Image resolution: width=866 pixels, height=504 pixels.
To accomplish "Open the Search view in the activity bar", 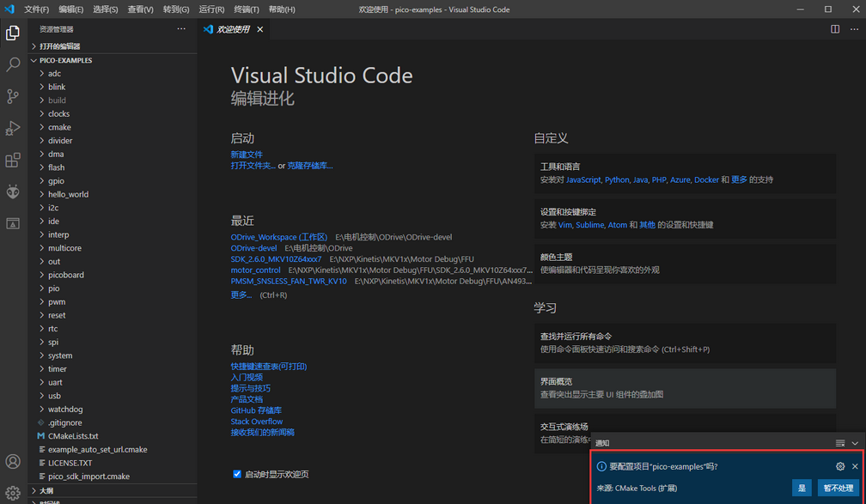I will coord(13,64).
